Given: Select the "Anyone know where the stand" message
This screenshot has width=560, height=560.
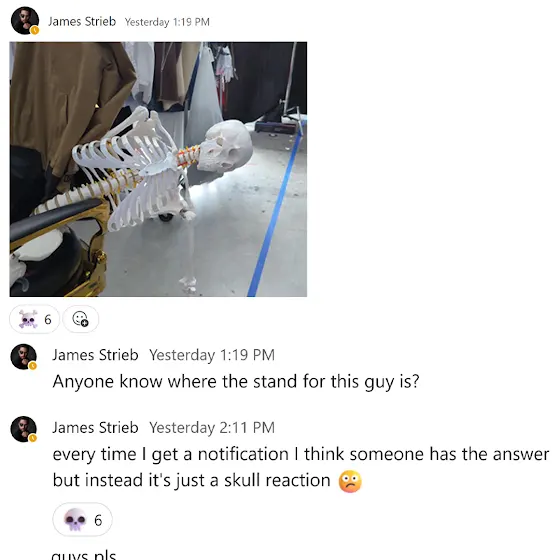Looking at the screenshot, I should pos(236,381).
